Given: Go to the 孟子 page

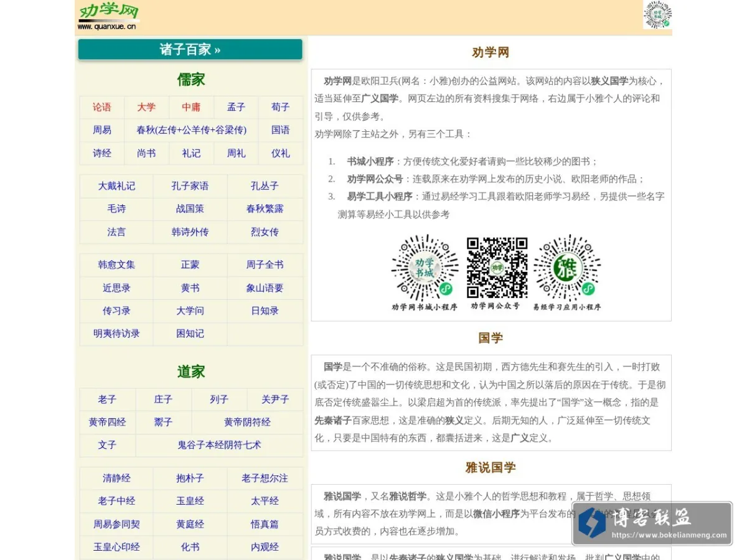Looking at the screenshot, I should click(x=236, y=107).
